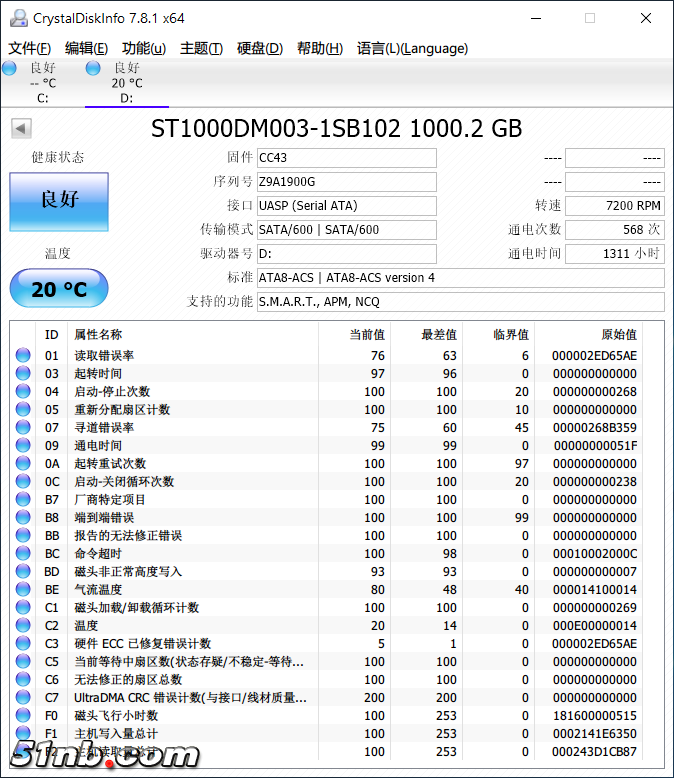
Task: Open the 主题(T) menu
Action: [x=201, y=48]
